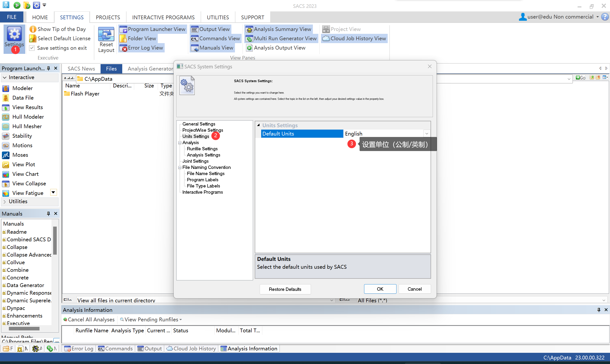Switch to the UTILITIES ribbon tab
Viewport: 610px width, 364px height.
point(218,17)
